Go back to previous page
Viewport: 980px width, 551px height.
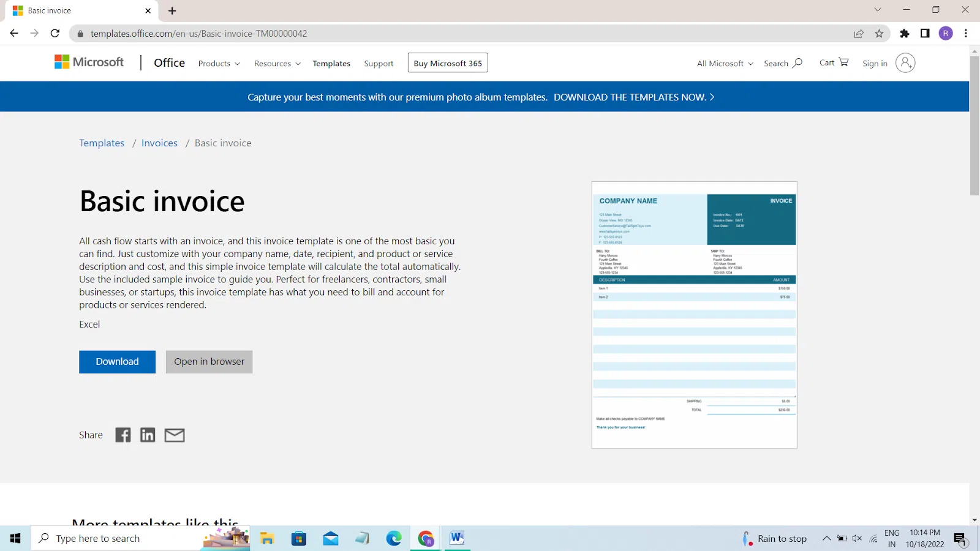(14, 33)
